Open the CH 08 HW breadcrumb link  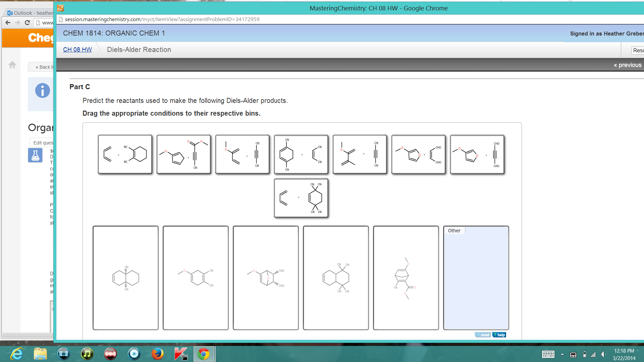(x=77, y=49)
